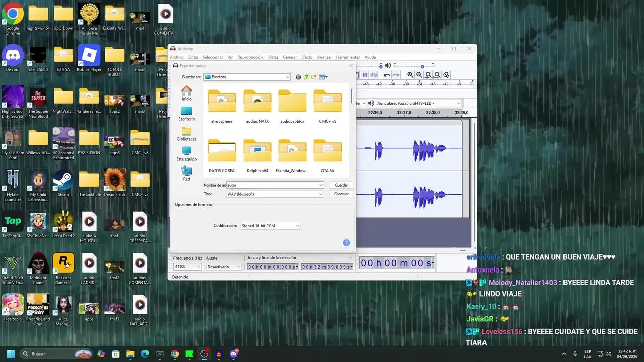Screen dimensions: 644x362
Task: Open the Herramientas menu
Action: point(348,57)
